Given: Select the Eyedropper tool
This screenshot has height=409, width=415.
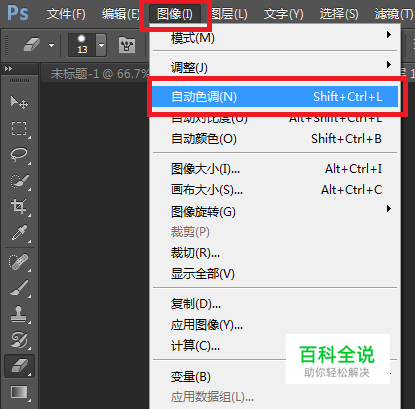Looking at the screenshot, I should [19, 233].
